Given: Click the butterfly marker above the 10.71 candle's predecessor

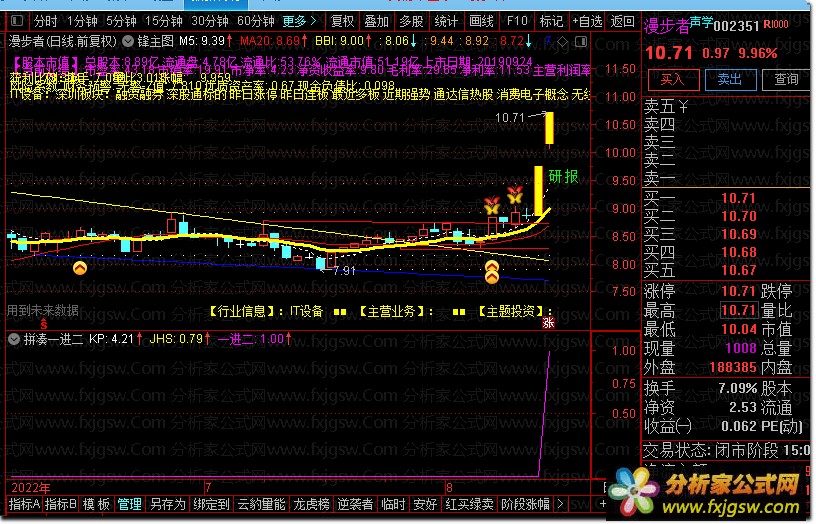Looking at the screenshot, I should [515, 194].
